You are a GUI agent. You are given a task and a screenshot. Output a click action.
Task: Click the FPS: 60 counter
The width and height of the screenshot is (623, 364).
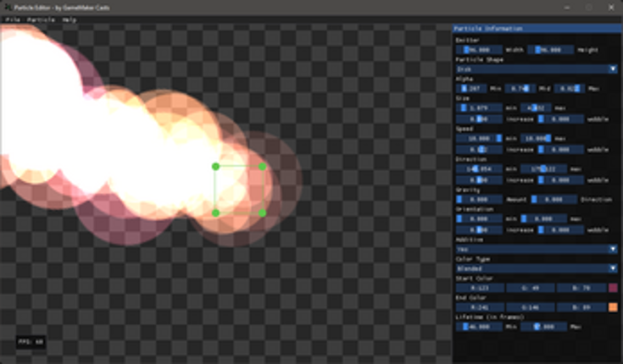(31, 342)
